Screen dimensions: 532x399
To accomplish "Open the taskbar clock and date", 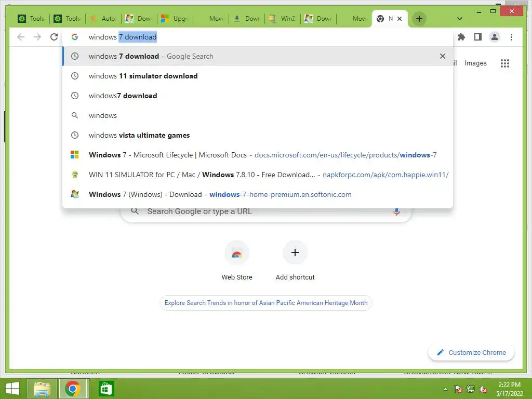I will 510,389.
